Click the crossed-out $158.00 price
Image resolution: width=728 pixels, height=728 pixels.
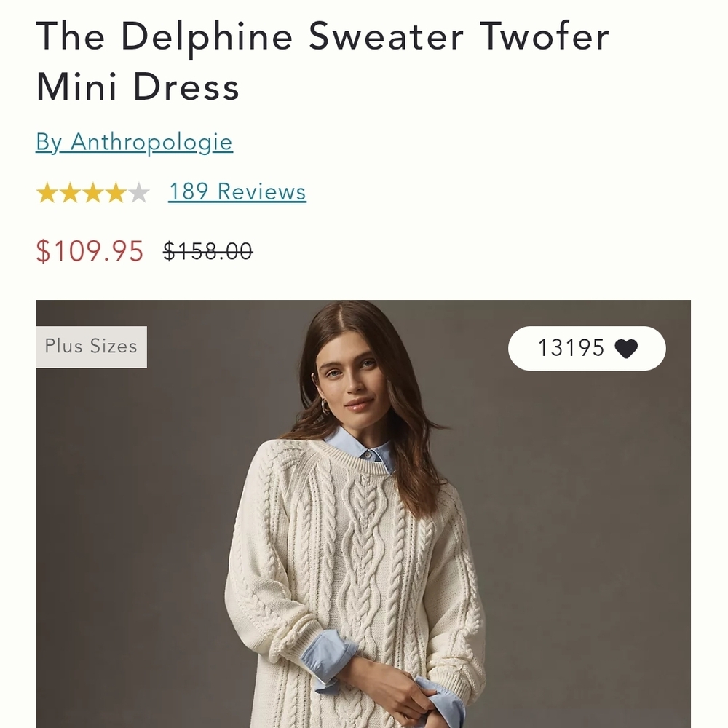click(x=209, y=252)
